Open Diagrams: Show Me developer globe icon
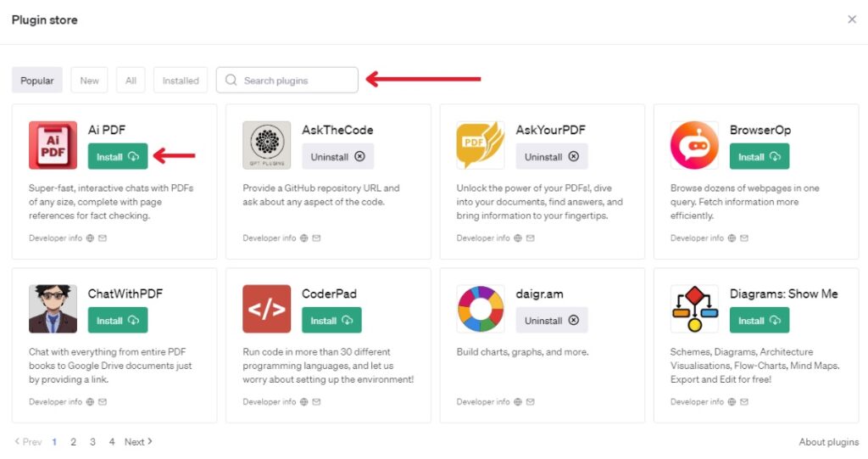Viewport: 868px width, 459px height. pos(732,402)
